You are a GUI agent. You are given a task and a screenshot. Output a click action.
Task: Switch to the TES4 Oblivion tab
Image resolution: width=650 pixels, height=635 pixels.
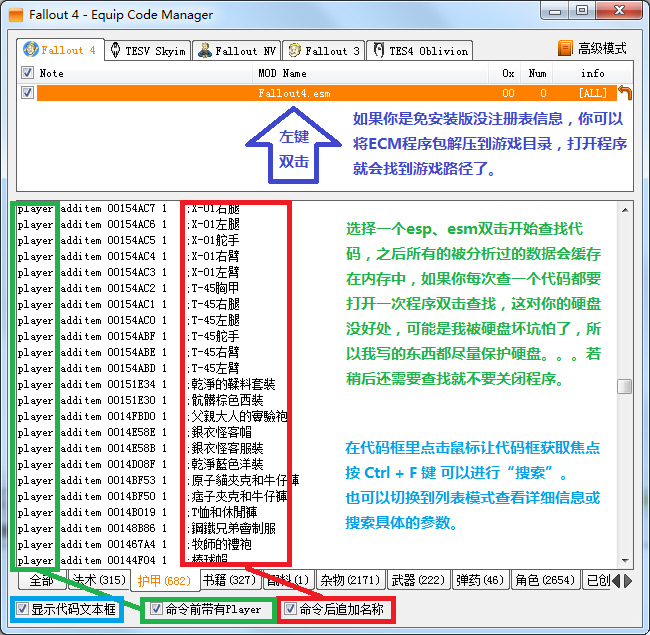point(420,51)
